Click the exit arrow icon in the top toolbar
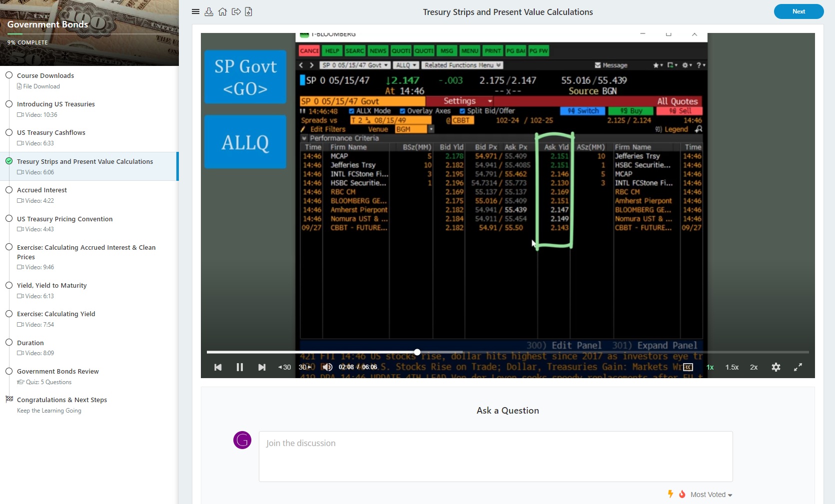835x504 pixels. (236, 11)
